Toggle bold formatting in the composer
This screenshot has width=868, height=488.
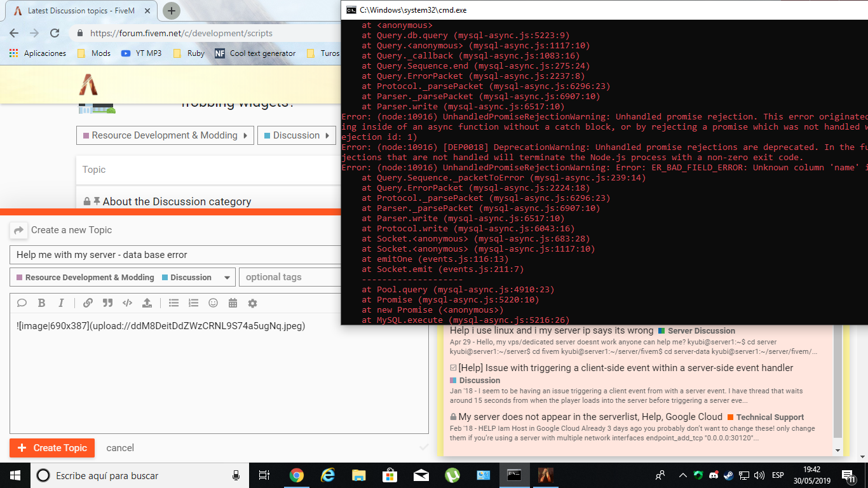point(41,303)
